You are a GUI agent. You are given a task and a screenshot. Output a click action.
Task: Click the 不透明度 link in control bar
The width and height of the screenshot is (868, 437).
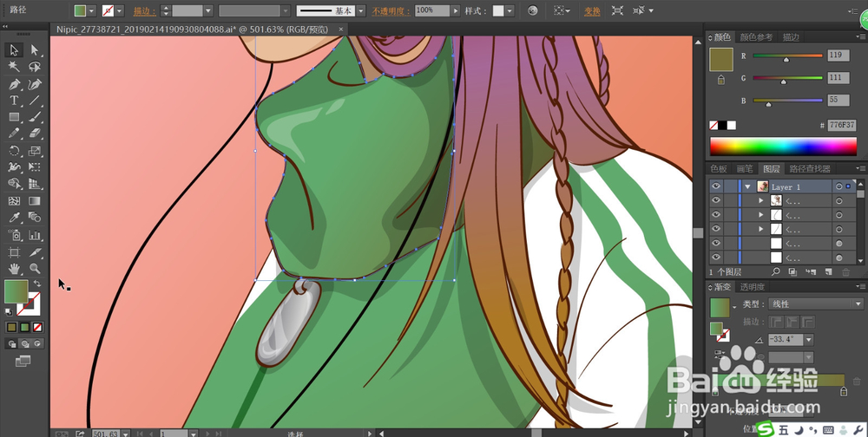[391, 11]
